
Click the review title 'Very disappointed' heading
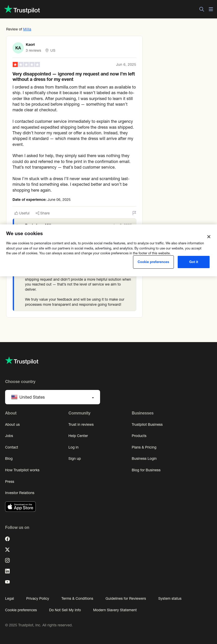click(x=74, y=77)
